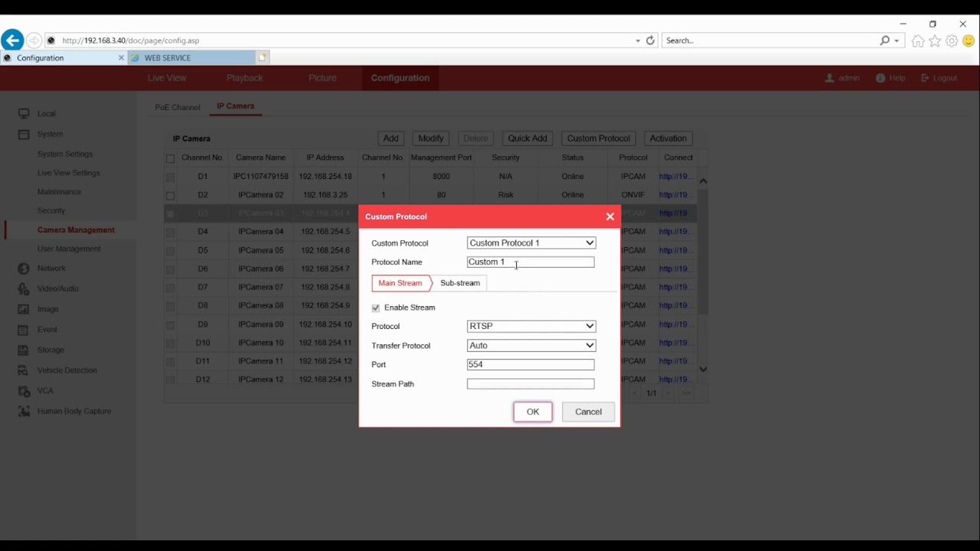Click the Custom Protocol button above the table
The width and height of the screenshot is (980, 551).
(599, 139)
